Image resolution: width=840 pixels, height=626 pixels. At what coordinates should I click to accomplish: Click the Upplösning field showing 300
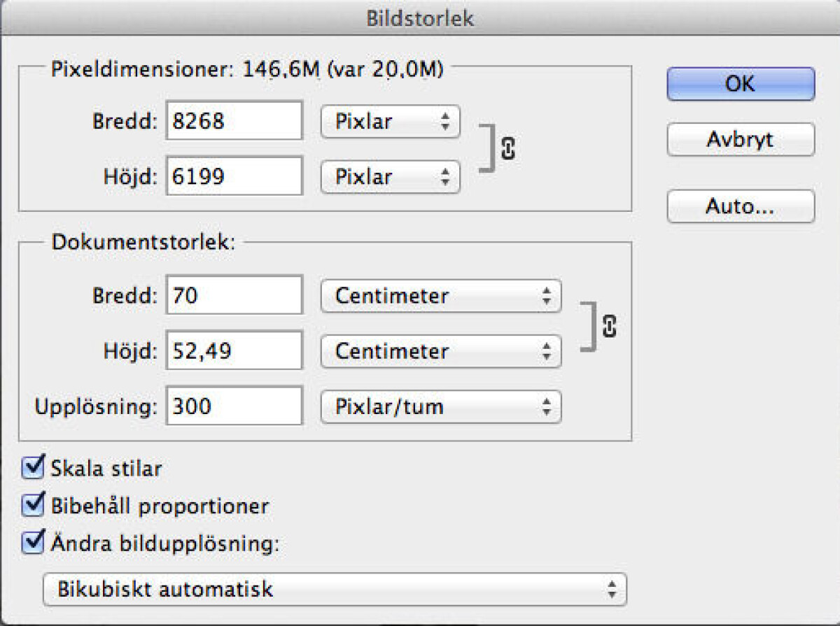(234, 406)
